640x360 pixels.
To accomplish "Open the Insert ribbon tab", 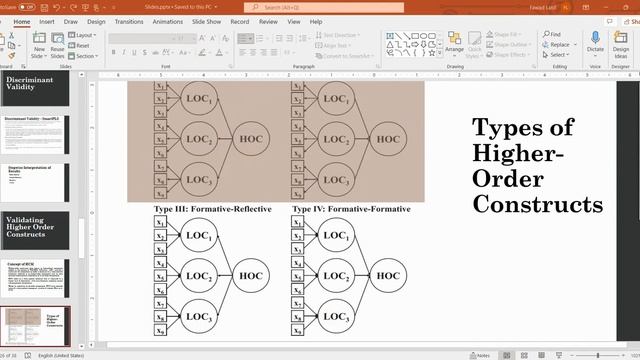I will pyautogui.click(x=47, y=22).
